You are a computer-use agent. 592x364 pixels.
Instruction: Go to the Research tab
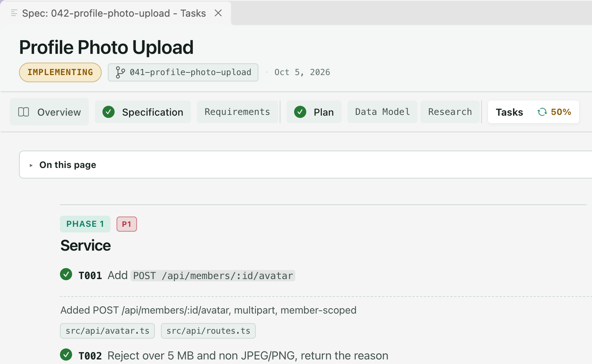[x=450, y=112]
